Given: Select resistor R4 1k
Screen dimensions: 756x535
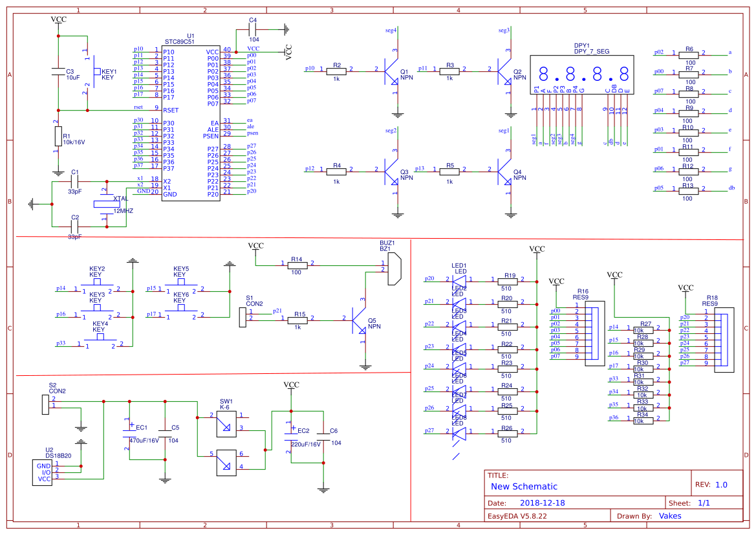Looking at the screenshot, I should click(x=336, y=171).
